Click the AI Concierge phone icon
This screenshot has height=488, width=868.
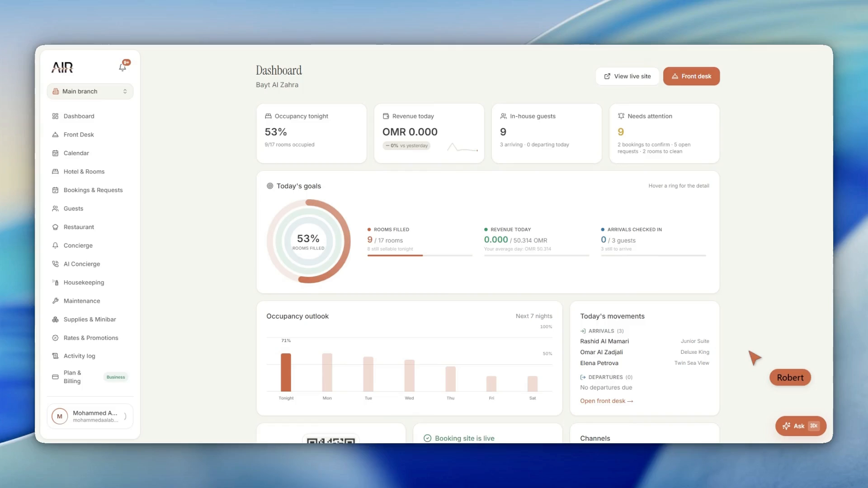point(55,264)
